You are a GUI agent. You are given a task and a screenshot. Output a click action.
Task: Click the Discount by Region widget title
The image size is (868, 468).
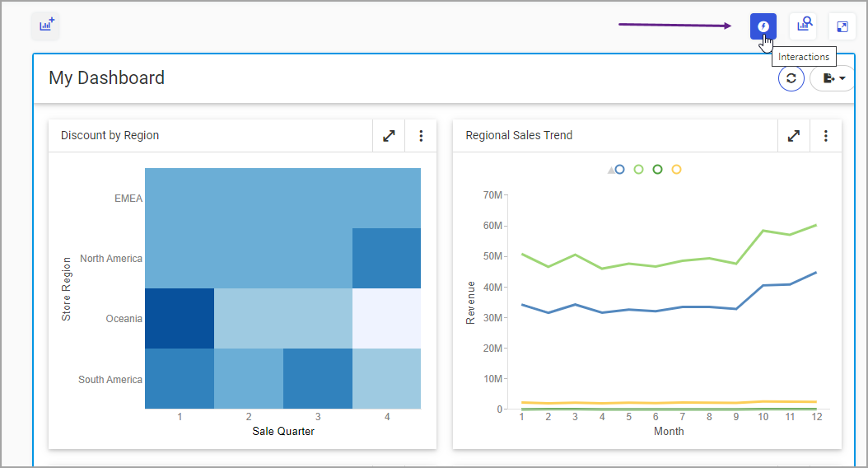pos(110,136)
